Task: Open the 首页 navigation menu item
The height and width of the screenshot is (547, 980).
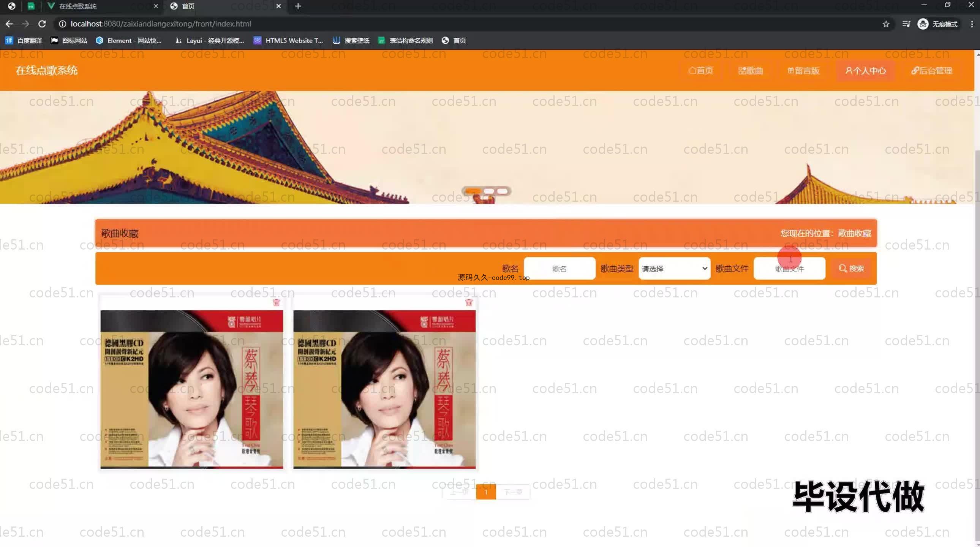Action: (x=701, y=71)
